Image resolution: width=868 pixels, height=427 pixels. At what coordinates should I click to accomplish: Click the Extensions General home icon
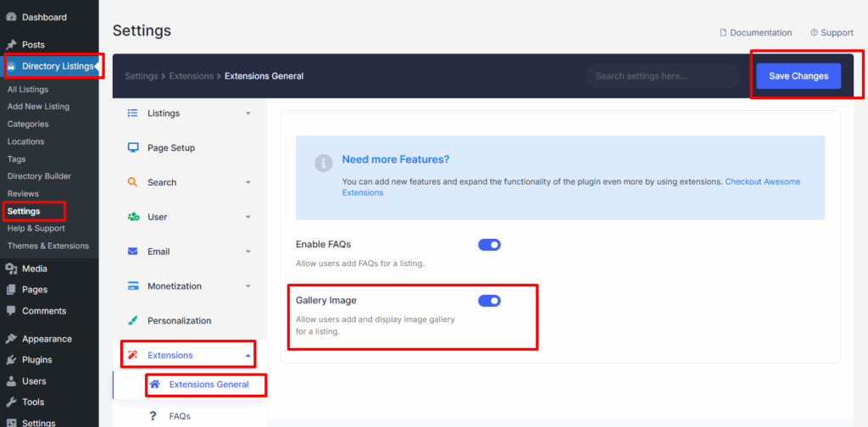tap(154, 384)
